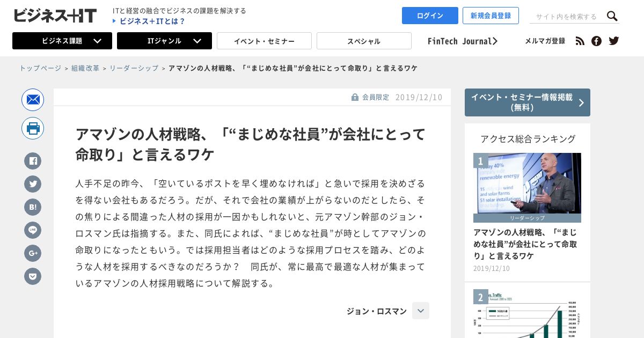Image resolution: width=644 pixels, height=338 pixels.
Task: Click the main article headline
Action: pyautogui.click(x=251, y=144)
